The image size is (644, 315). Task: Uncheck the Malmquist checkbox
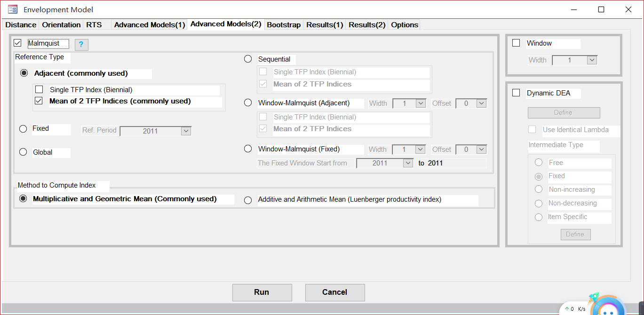pos(17,43)
